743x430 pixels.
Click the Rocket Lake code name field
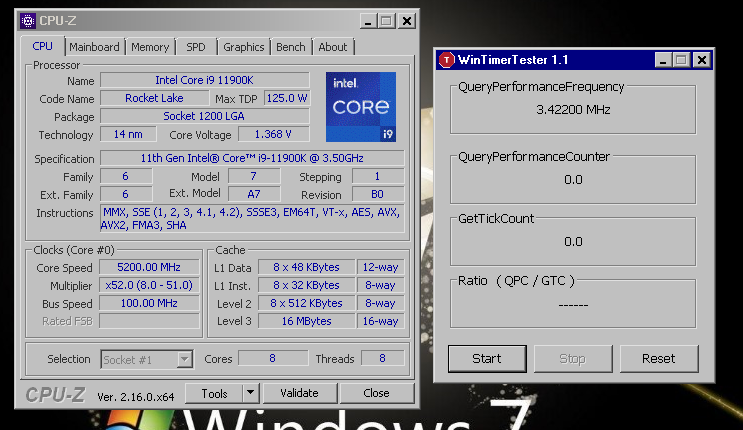coord(154,98)
